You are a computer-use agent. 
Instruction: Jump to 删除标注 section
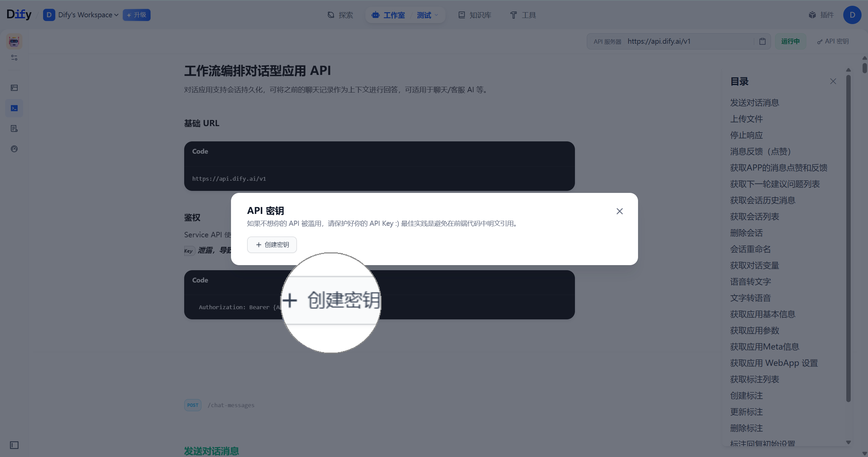[746, 428]
